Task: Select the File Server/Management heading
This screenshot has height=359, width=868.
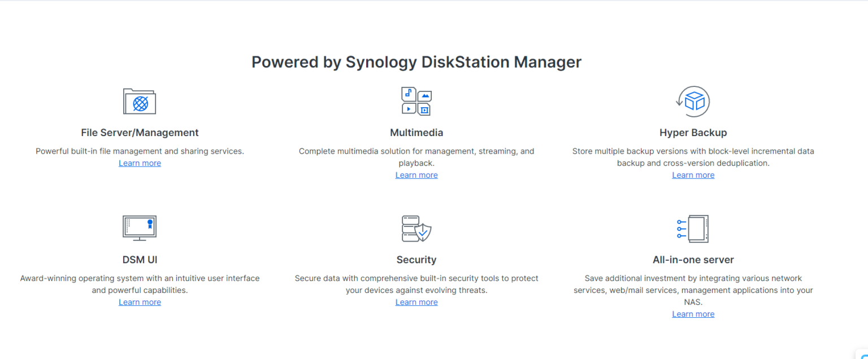Action: click(x=140, y=133)
